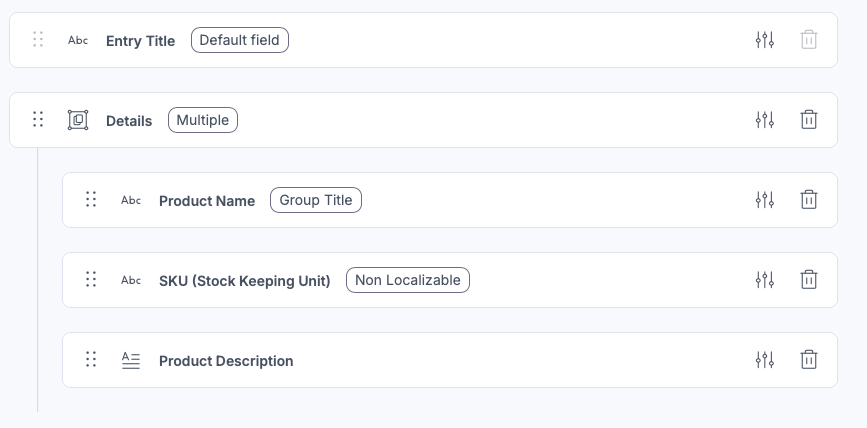
Task: Click the Details group type icon
Action: (78, 120)
